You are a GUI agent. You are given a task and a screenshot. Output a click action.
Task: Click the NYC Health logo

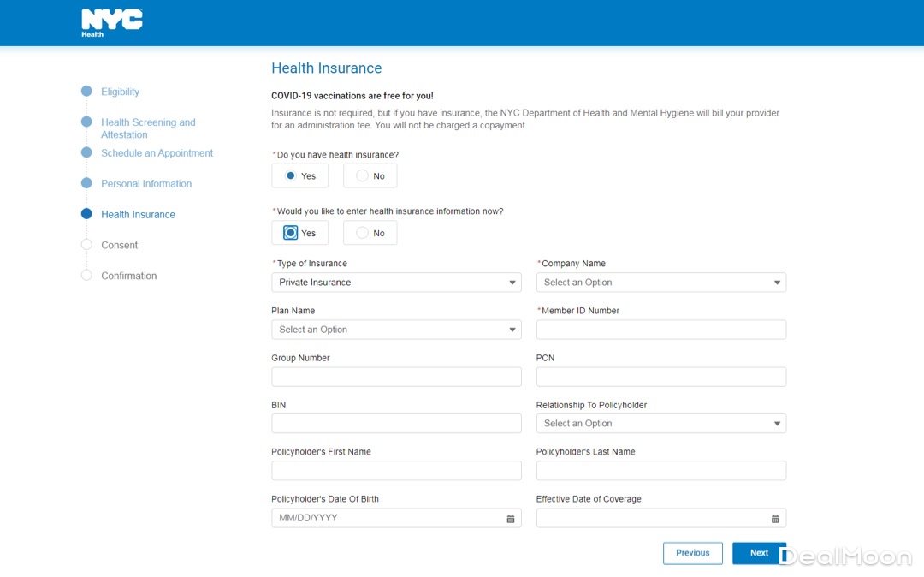(x=111, y=23)
